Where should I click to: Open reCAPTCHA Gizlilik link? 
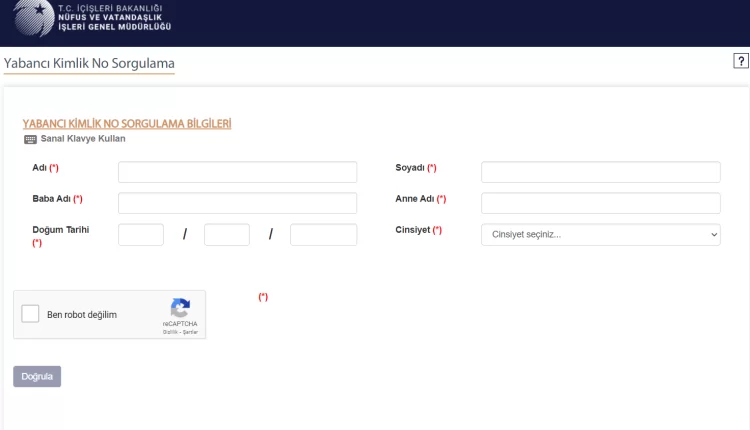(170, 332)
